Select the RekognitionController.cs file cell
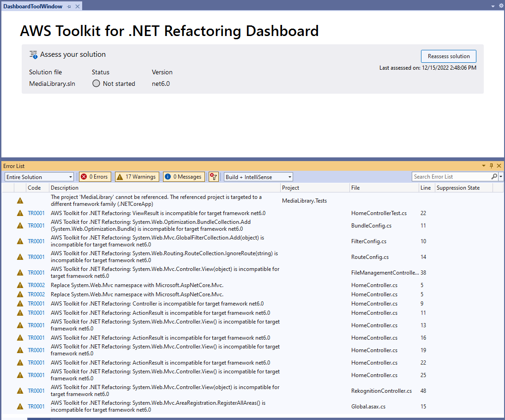Screen dimensions: 505x420 (x=381, y=390)
